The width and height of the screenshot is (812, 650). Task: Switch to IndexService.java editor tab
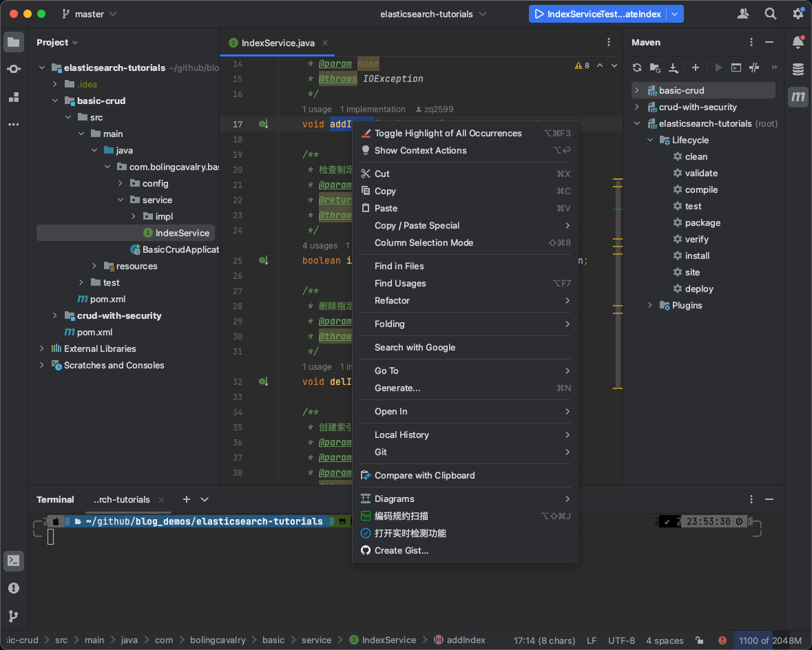(x=278, y=43)
